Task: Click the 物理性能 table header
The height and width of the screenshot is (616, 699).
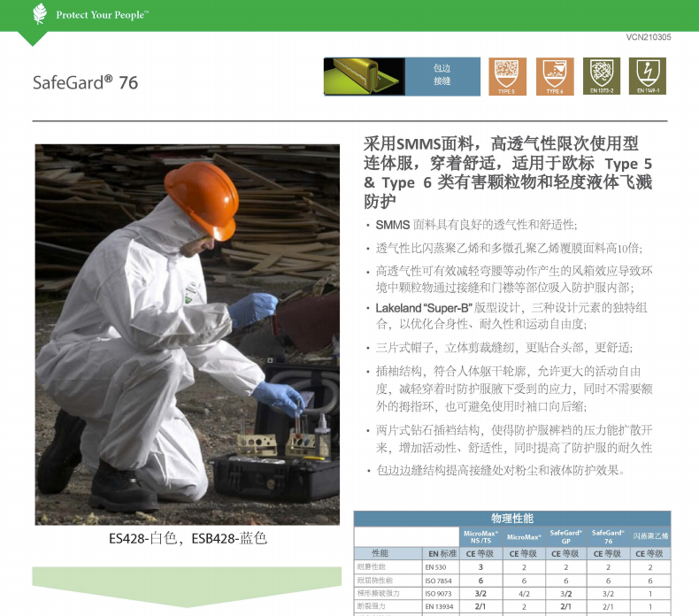Action: 512,518
